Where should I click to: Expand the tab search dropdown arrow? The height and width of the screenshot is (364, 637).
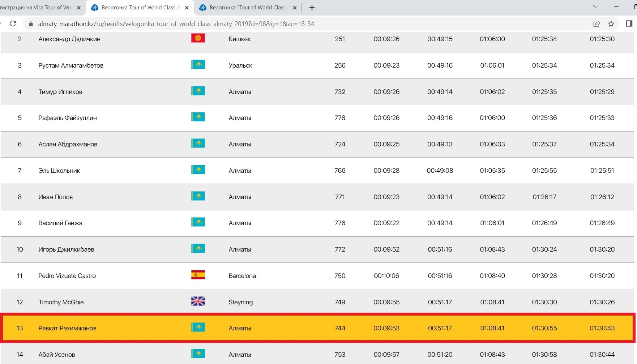[595, 7]
